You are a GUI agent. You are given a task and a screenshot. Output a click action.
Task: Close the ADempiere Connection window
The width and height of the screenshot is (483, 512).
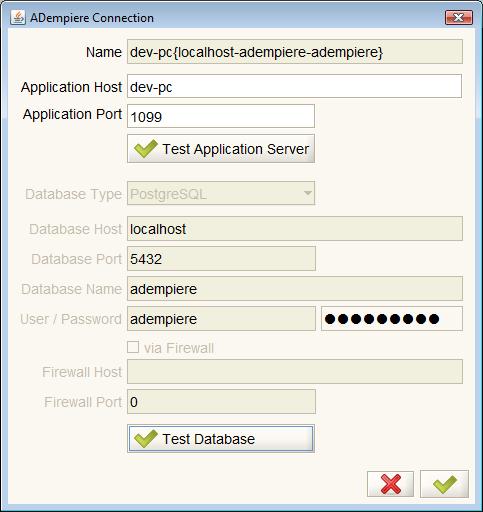459,17
